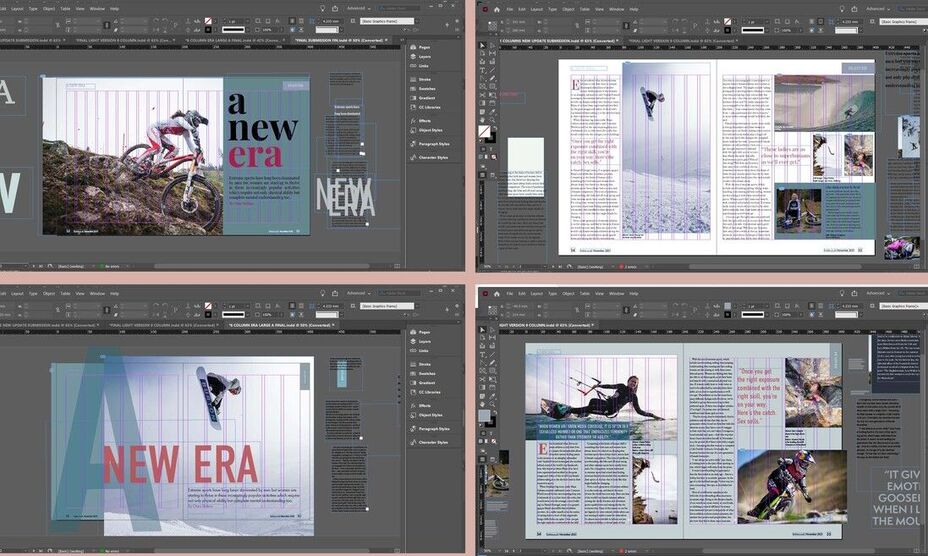Click the Home icon in bottom-right window

497,294
